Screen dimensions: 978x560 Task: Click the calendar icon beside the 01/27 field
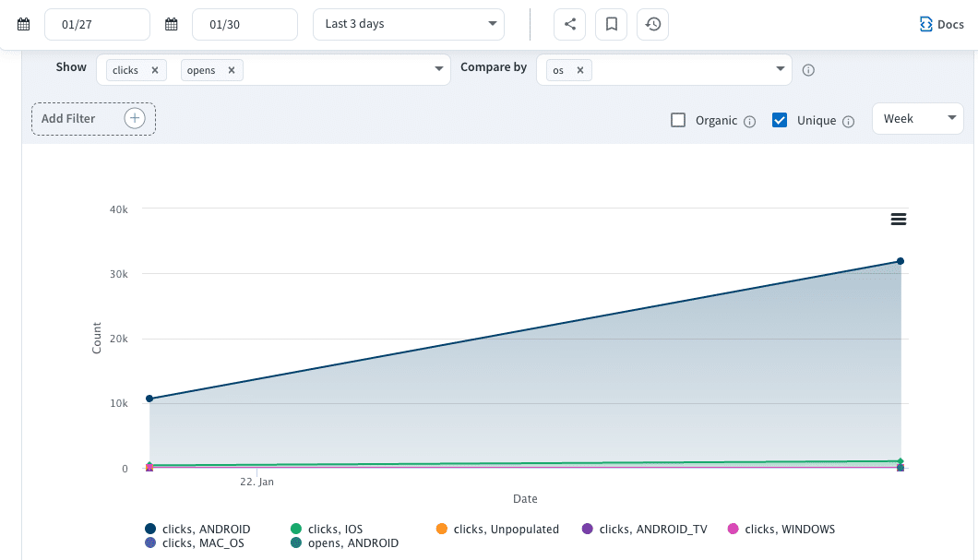tap(23, 24)
